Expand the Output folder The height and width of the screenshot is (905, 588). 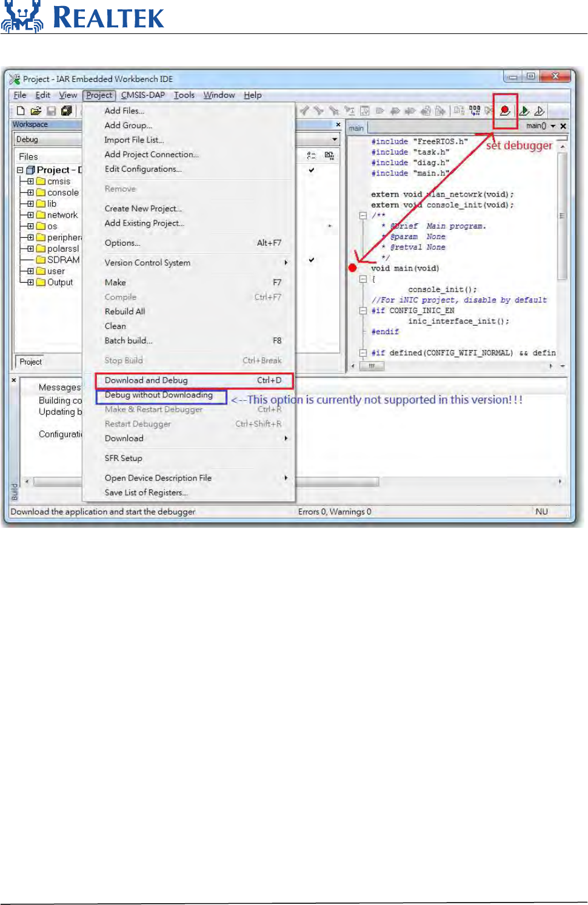coord(30,282)
